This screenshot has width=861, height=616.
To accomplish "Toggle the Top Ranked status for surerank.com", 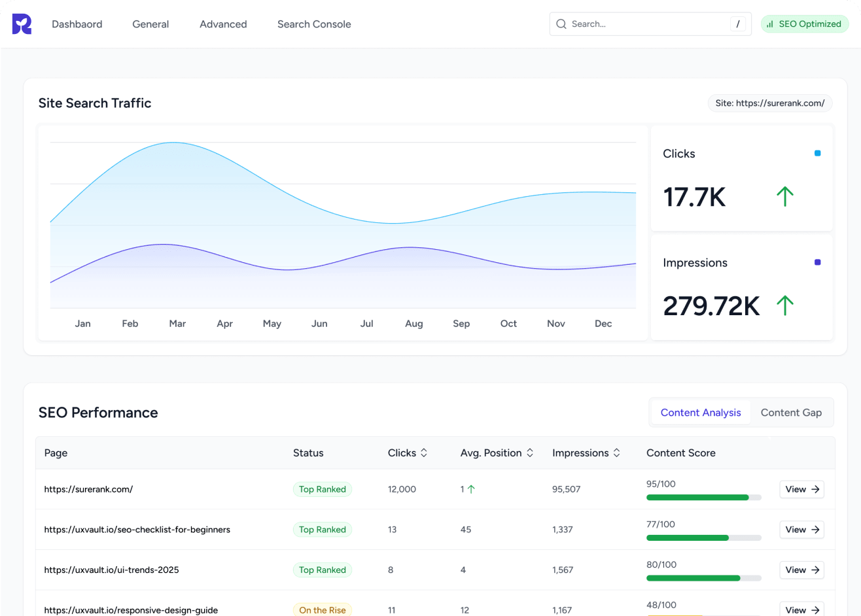I will [x=323, y=489].
